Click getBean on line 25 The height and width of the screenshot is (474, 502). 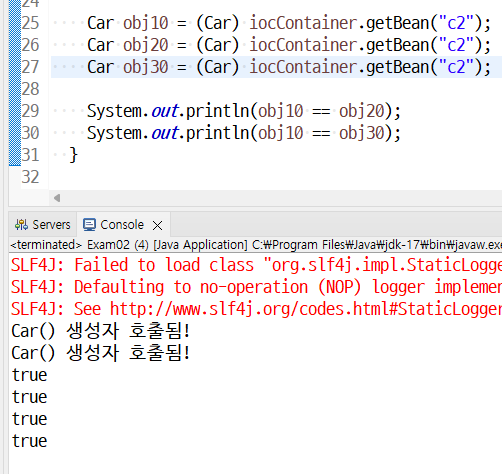click(x=398, y=23)
